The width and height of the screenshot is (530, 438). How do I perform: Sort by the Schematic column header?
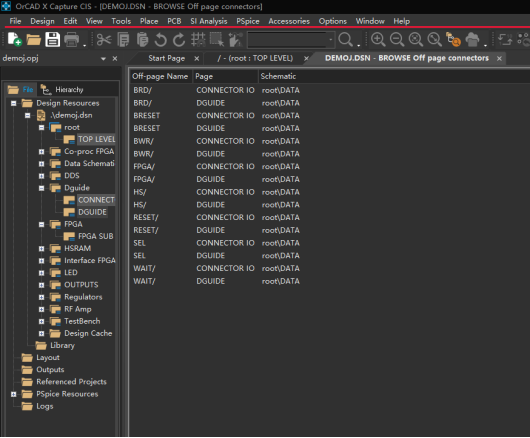[x=278, y=76]
